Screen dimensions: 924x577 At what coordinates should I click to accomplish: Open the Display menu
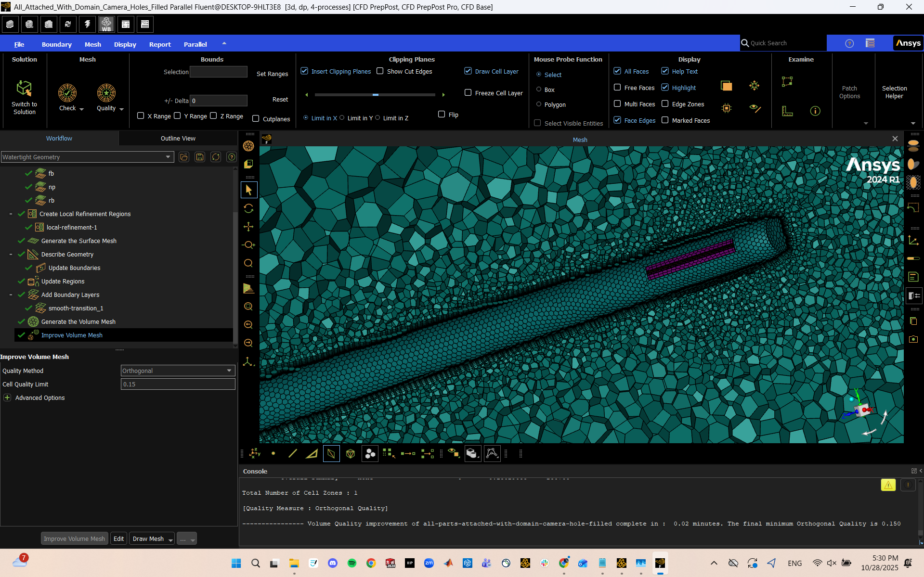coord(125,44)
